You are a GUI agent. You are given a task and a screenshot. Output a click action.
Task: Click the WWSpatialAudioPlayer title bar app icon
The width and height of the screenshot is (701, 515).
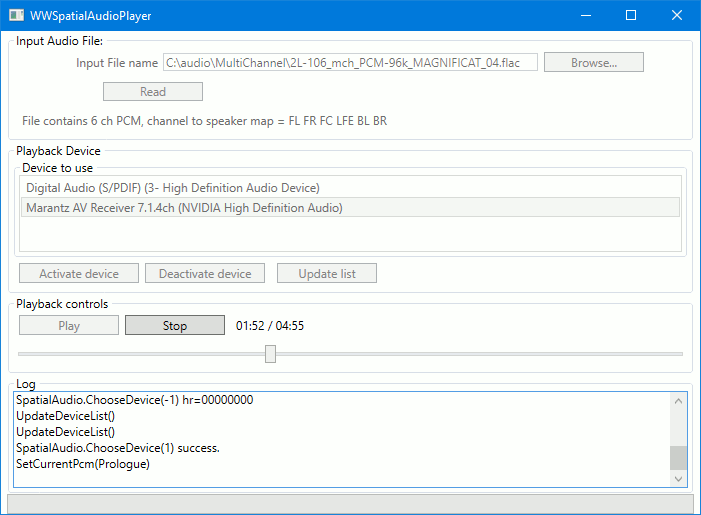pyautogui.click(x=16, y=16)
